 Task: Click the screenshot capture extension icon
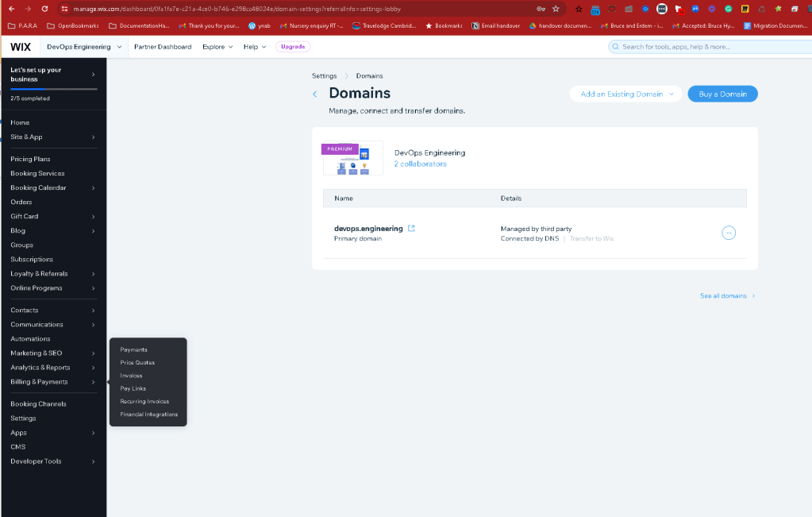click(x=612, y=9)
